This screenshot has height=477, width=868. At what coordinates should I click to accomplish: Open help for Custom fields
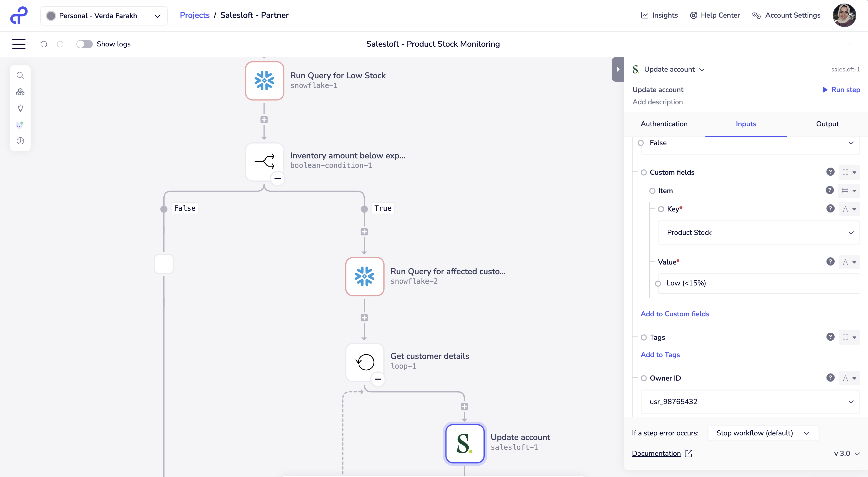pos(830,172)
